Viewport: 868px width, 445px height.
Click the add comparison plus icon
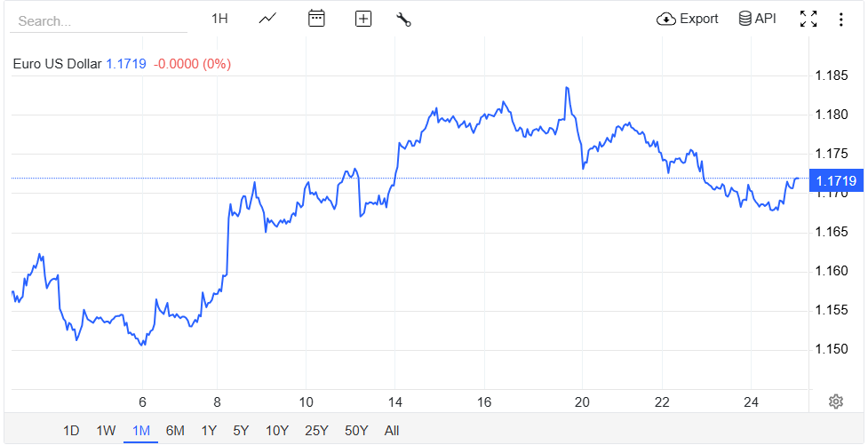pyautogui.click(x=362, y=19)
